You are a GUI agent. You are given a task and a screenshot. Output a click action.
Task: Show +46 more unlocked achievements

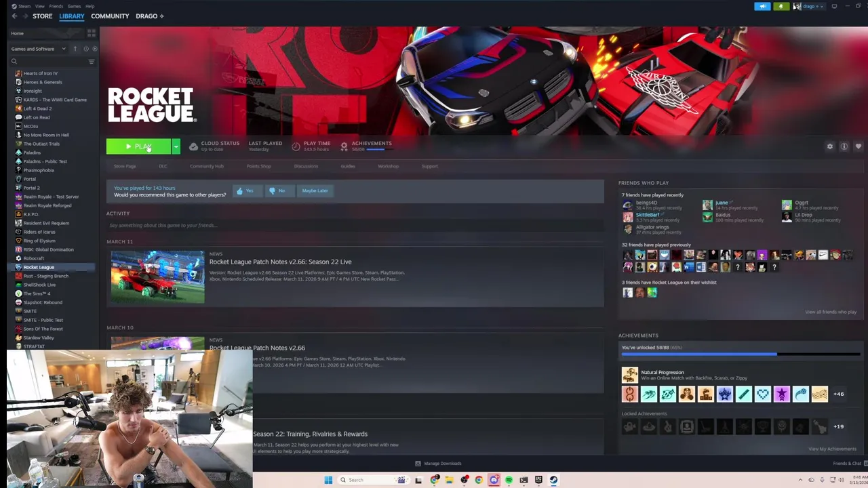coord(839,394)
